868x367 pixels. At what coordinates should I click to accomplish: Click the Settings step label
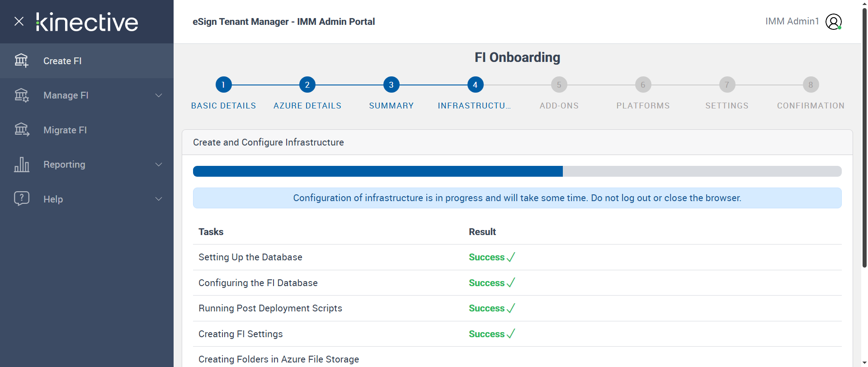[727, 106]
